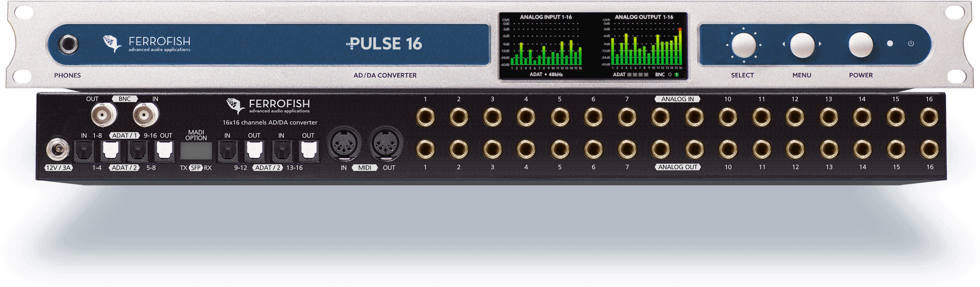Image resolution: width=980 pixels, height=287 pixels.
Task: Click the 12V / 3A power socket
Action: [x=57, y=150]
